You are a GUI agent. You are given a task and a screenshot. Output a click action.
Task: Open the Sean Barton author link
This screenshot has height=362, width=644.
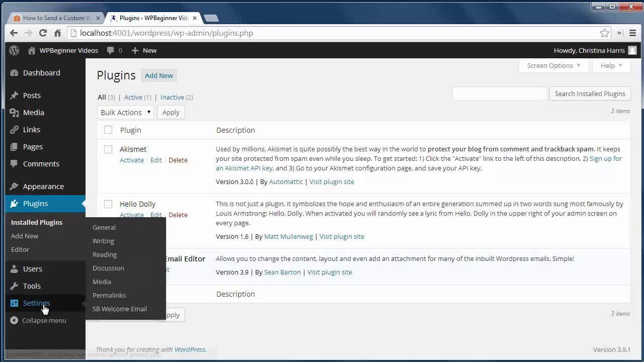click(x=282, y=272)
